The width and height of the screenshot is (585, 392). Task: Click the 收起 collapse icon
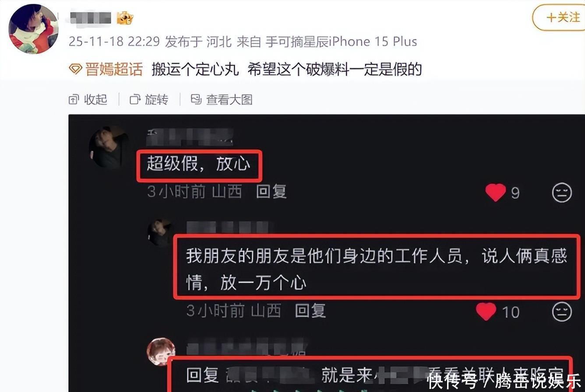click(x=74, y=99)
